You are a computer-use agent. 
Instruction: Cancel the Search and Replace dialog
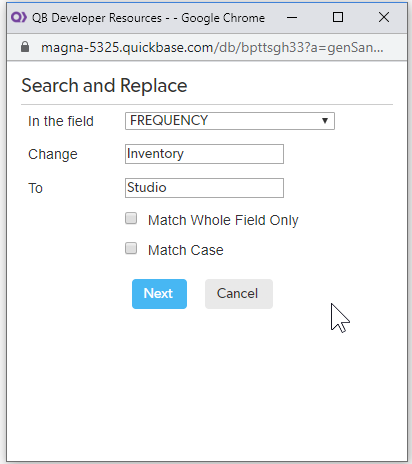(x=239, y=294)
